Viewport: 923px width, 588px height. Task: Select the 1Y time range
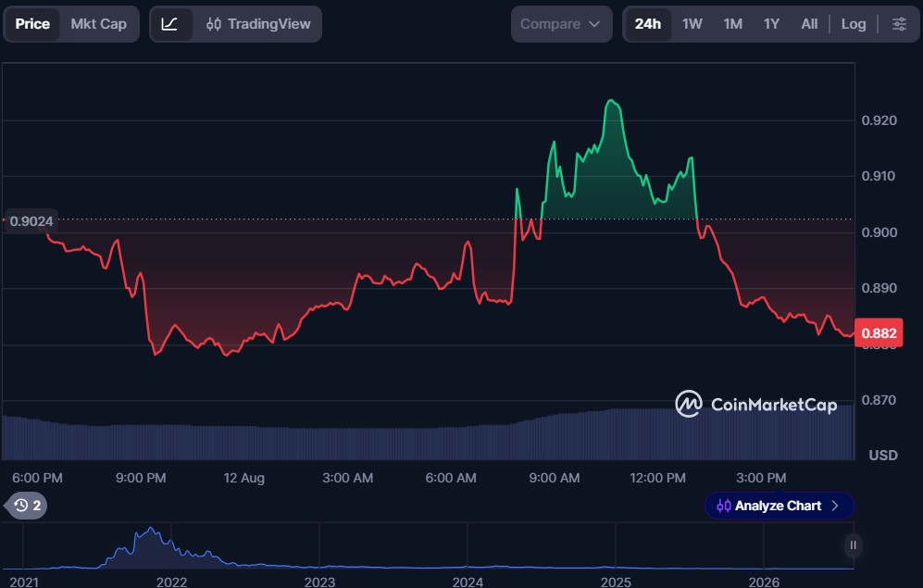pyautogui.click(x=771, y=24)
